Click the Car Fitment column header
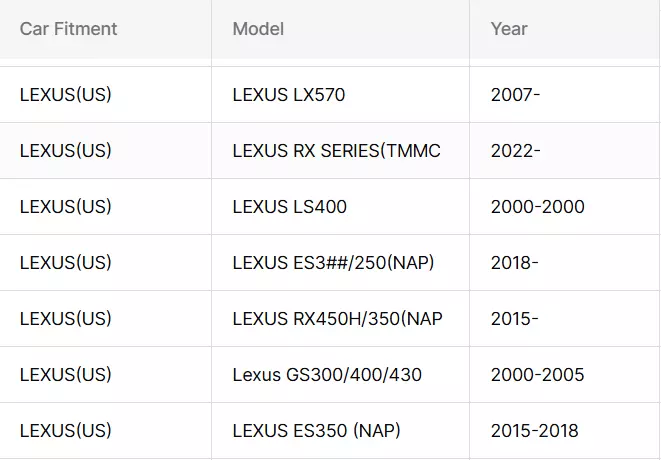The height and width of the screenshot is (460, 661). point(105,29)
